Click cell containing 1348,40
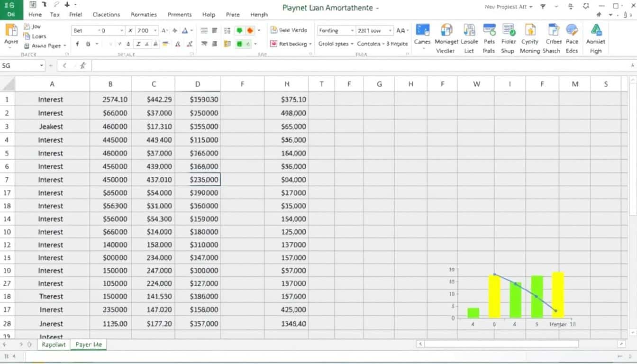 tap(287, 324)
